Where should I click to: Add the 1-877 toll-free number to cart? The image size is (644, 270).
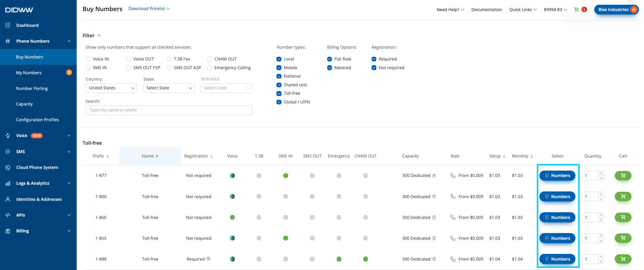(x=623, y=176)
